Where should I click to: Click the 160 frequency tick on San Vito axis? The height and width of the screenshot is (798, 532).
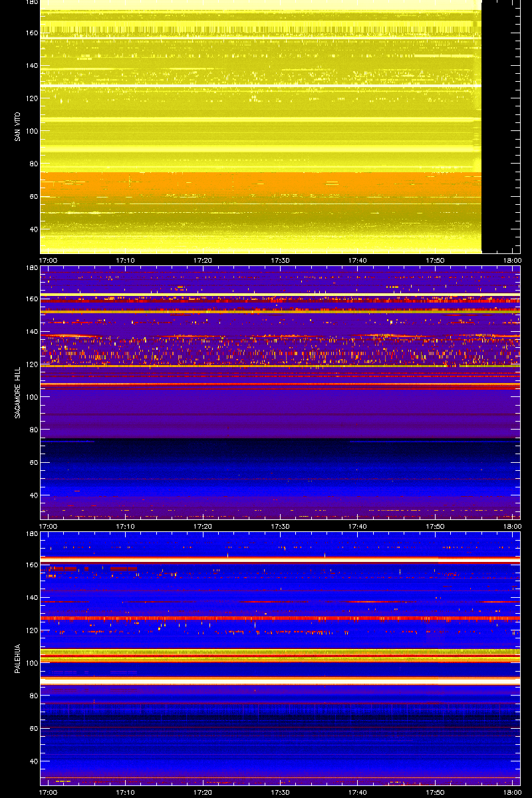[31, 33]
